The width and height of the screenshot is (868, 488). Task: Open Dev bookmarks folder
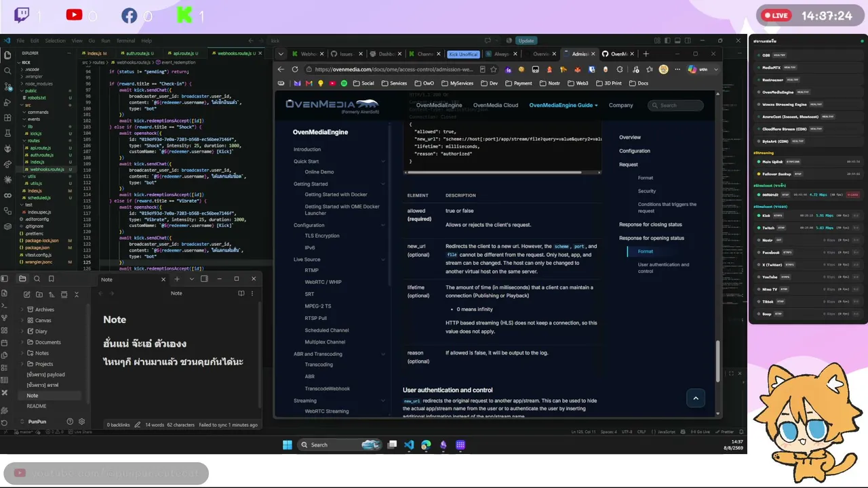[x=488, y=83]
